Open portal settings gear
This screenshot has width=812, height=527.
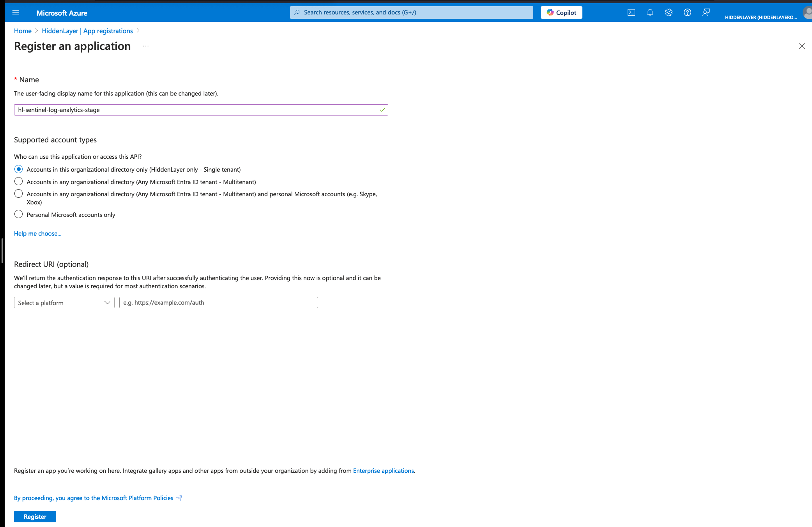(669, 12)
